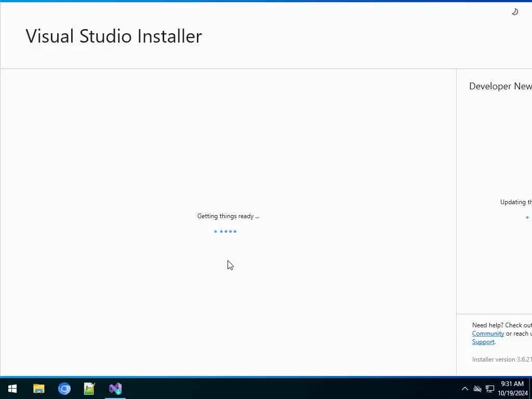Launch the Chrome browser from the taskbar
Screen dimensions: 532x399
[64, 389]
